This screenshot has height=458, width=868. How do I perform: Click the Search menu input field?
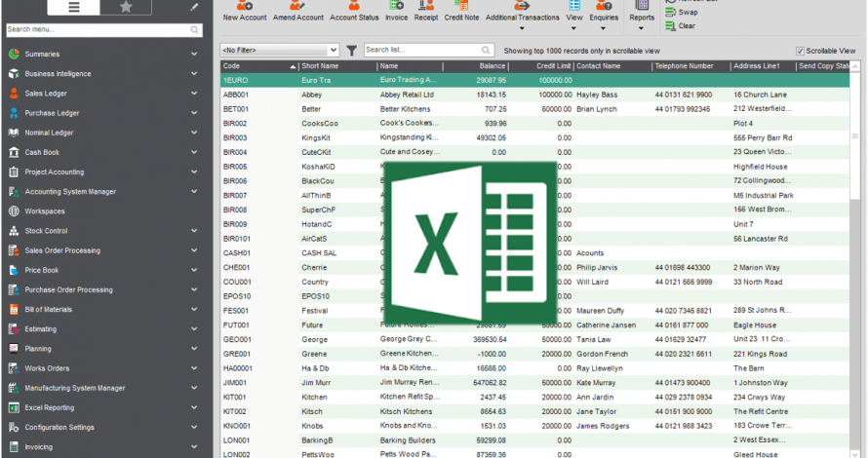[x=104, y=29]
